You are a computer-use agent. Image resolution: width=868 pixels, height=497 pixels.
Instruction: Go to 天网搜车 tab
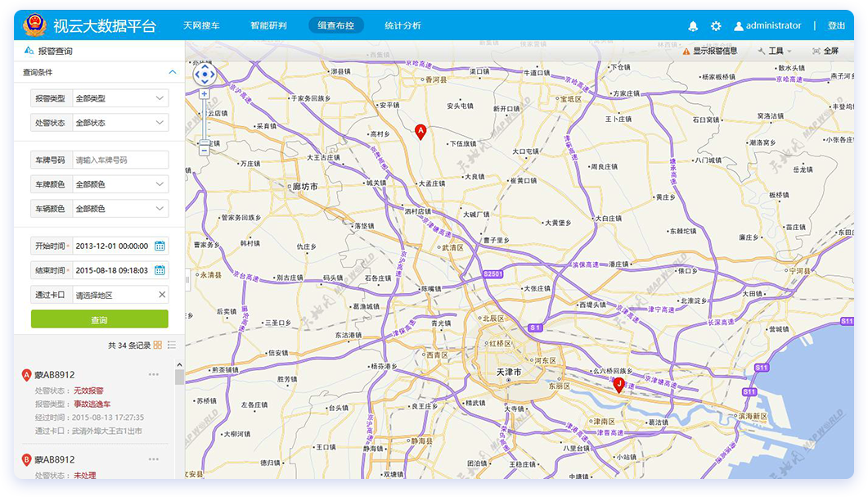tap(201, 25)
